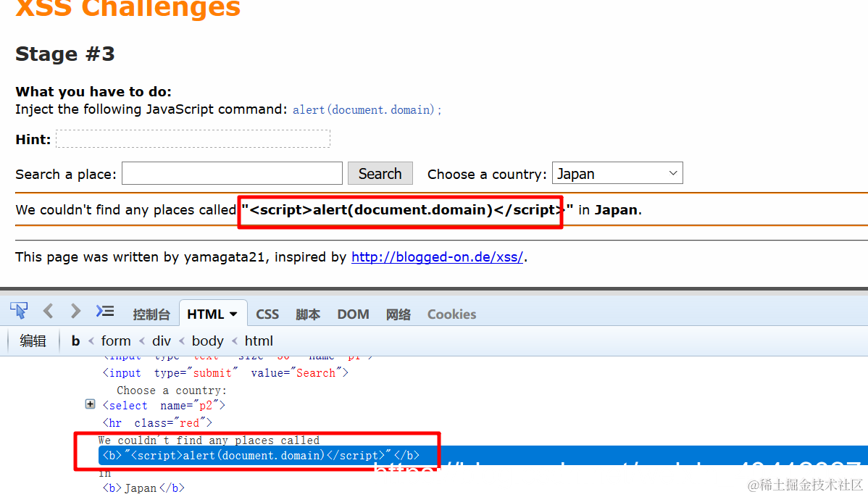Expand the select name="p2" node
The height and width of the screenshot is (497, 868).
[x=90, y=404]
